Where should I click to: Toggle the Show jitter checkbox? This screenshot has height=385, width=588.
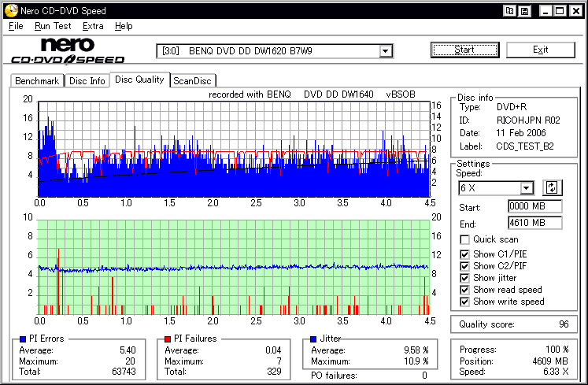pyautogui.click(x=465, y=278)
